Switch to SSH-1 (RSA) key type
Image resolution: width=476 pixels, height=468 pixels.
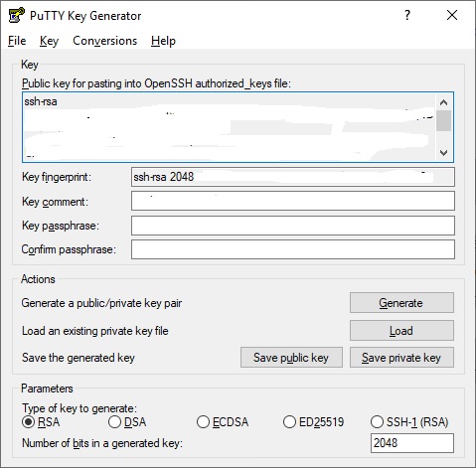pos(409,422)
